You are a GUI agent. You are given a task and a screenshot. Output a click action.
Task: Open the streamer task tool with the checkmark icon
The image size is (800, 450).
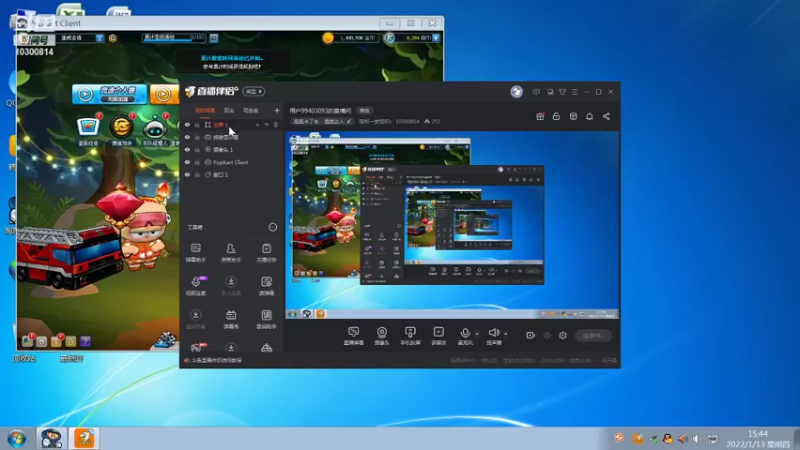266,253
